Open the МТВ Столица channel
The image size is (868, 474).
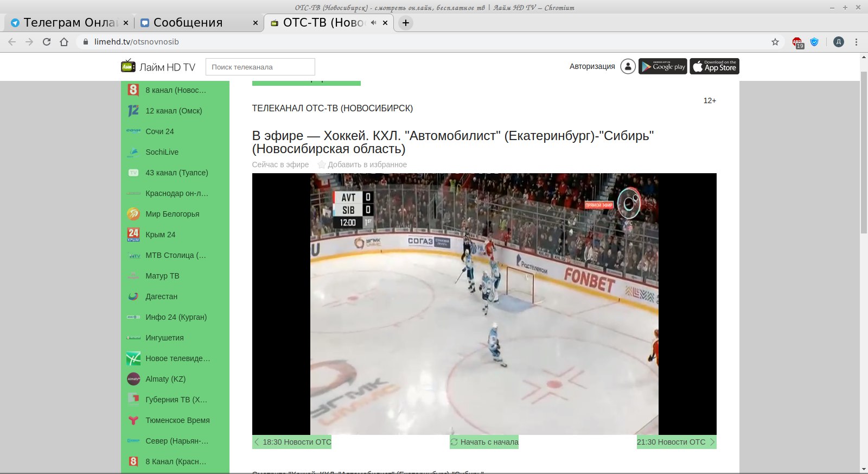pos(175,255)
